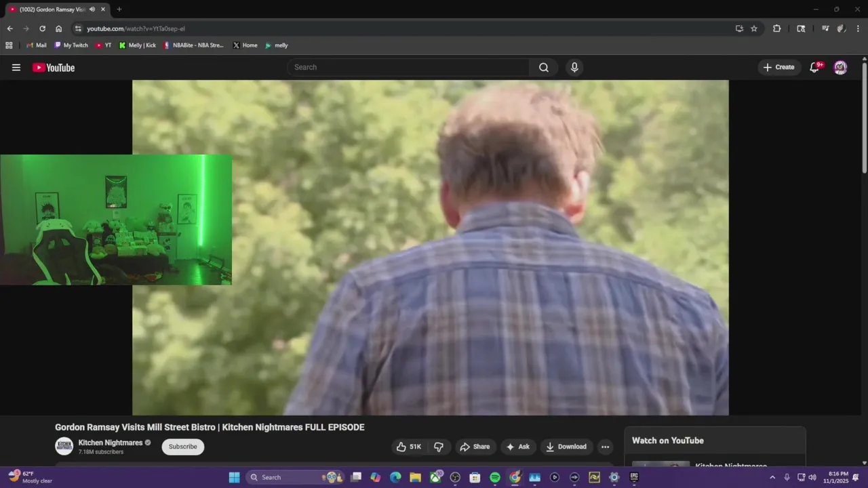Open the browser home page
The width and height of the screenshot is (868, 488).
pyautogui.click(x=58, y=28)
